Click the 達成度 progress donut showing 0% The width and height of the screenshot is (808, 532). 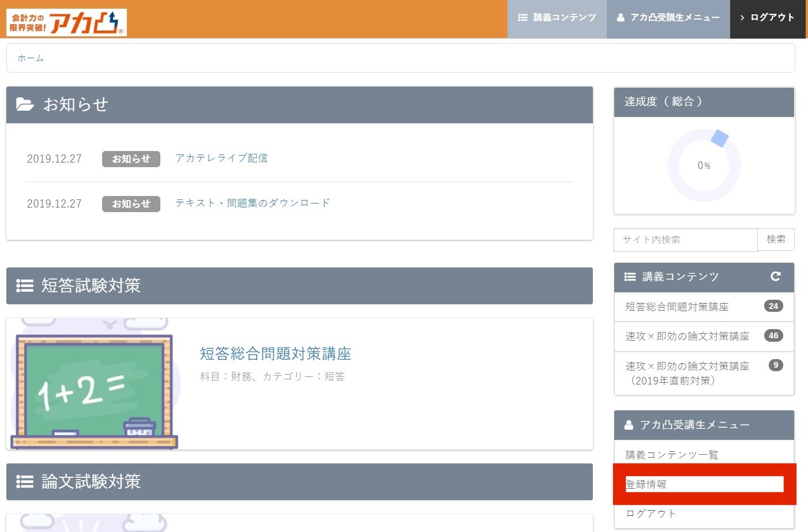704,165
